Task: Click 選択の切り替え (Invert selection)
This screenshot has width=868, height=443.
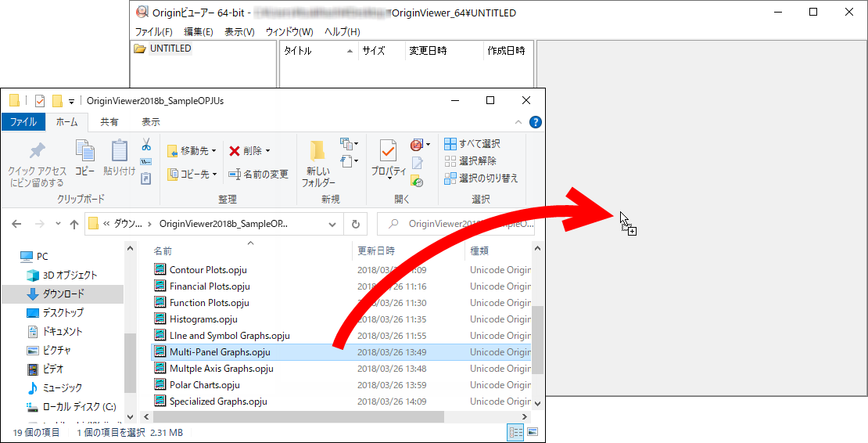Action: pyautogui.click(x=481, y=178)
